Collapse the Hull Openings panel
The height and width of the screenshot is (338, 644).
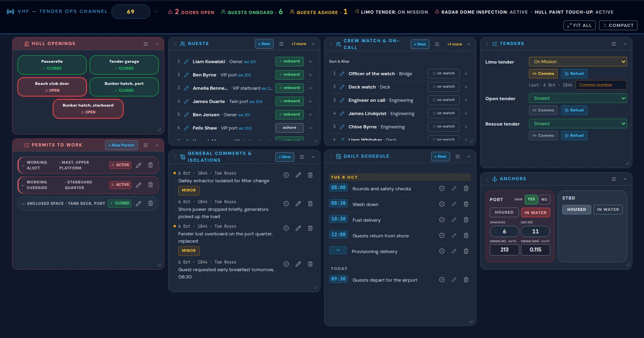pos(157,44)
